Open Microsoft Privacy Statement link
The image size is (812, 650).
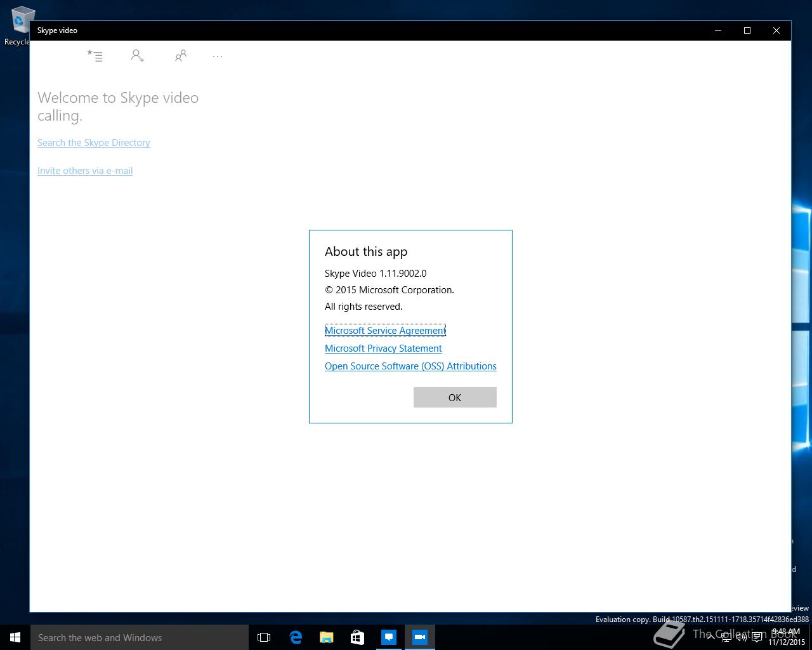[383, 348]
